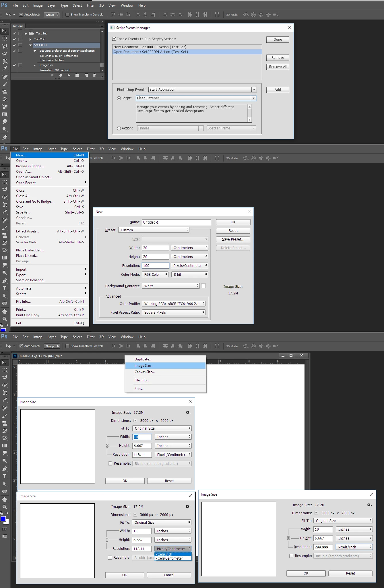This screenshot has width=384, height=588.
Task: Select the Rectangular Marquee tool beside the Actions panel
Action: (5, 39)
